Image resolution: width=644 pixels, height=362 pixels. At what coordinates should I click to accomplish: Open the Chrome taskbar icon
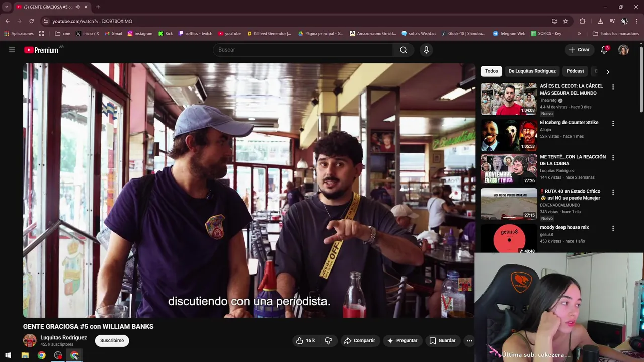[x=41, y=355]
